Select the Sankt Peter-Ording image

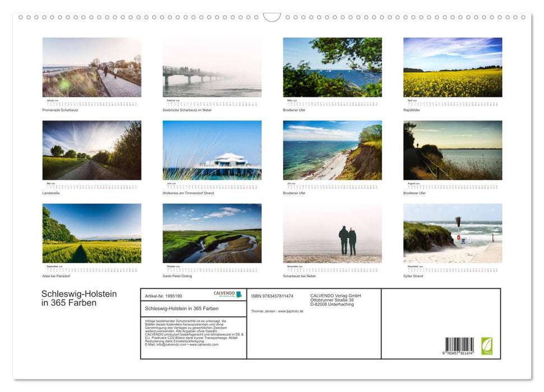tap(212, 232)
